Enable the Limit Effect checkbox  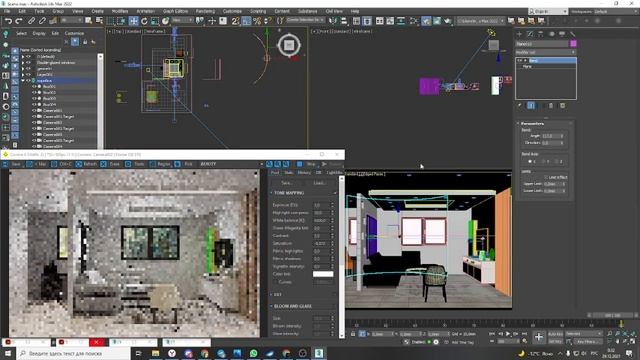[546, 177]
